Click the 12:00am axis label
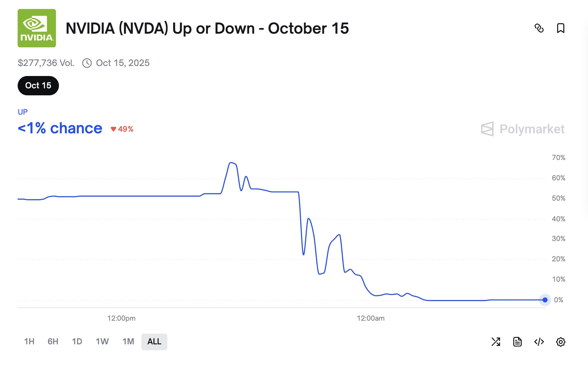Viewport: 588px width, 370px height. point(371,318)
